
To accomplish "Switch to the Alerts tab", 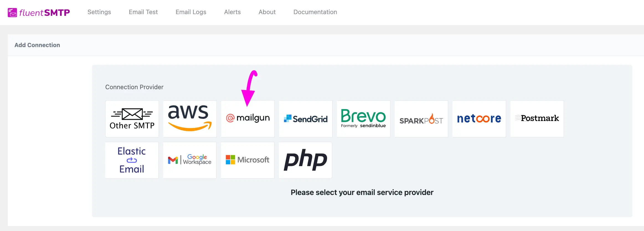I will pos(232,12).
